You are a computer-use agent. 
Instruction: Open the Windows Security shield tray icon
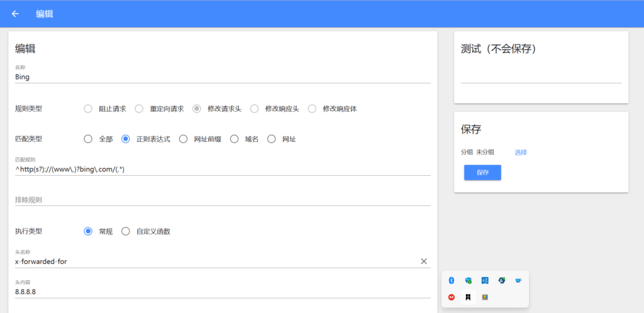point(468,280)
